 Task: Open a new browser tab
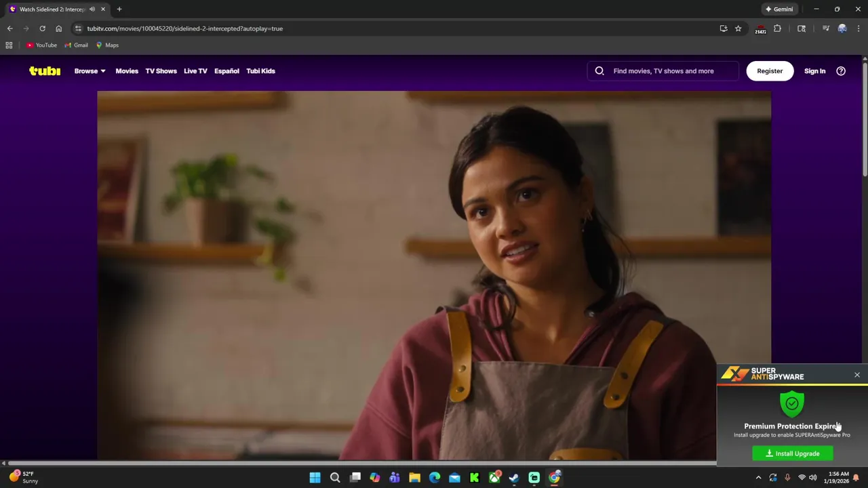click(x=119, y=9)
